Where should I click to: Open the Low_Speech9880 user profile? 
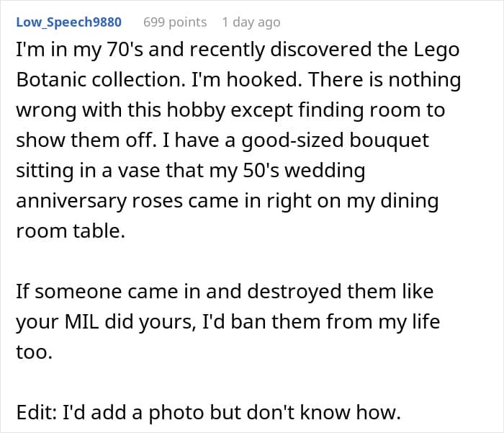(x=68, y=22)
